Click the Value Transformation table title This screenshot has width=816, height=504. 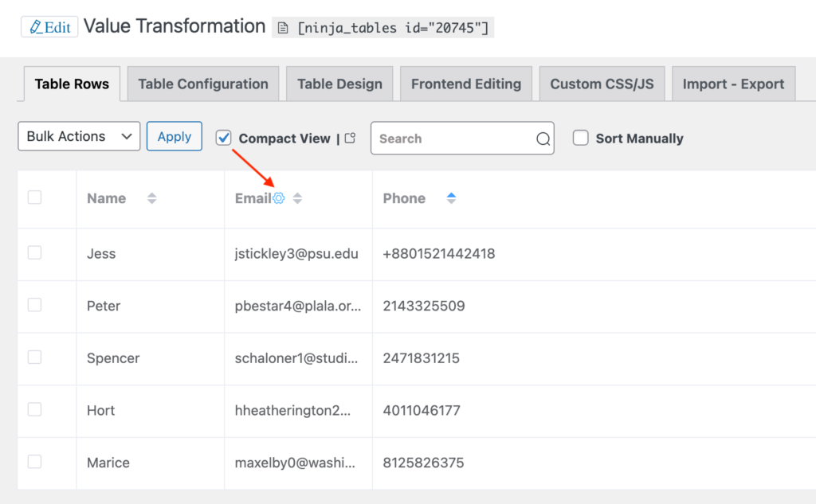(175, 26)
